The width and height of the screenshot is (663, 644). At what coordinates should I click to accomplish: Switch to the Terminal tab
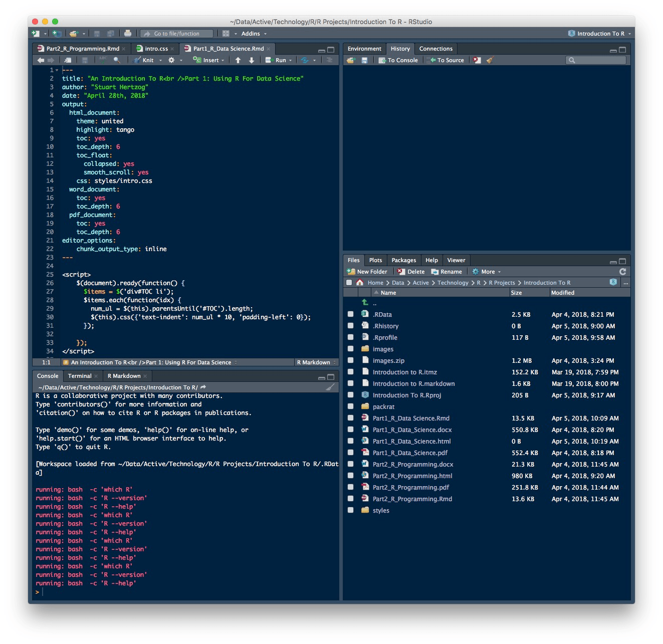click(80, 376)
